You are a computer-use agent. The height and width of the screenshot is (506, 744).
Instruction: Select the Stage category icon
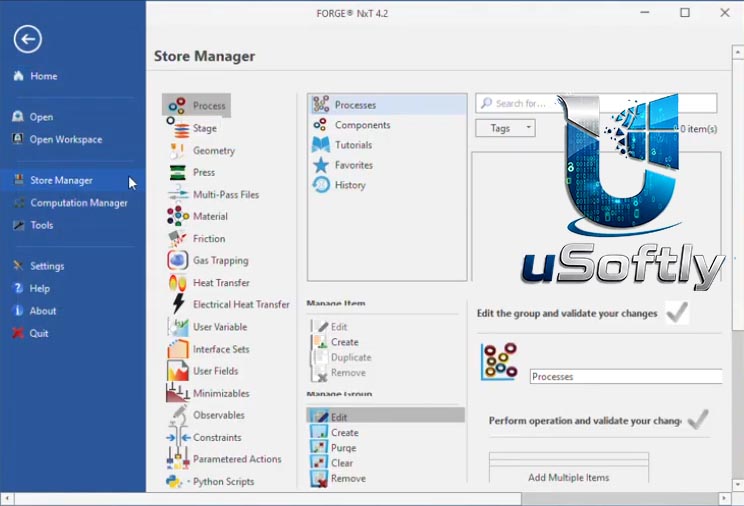pyautogui.click(x=178, y=128)
